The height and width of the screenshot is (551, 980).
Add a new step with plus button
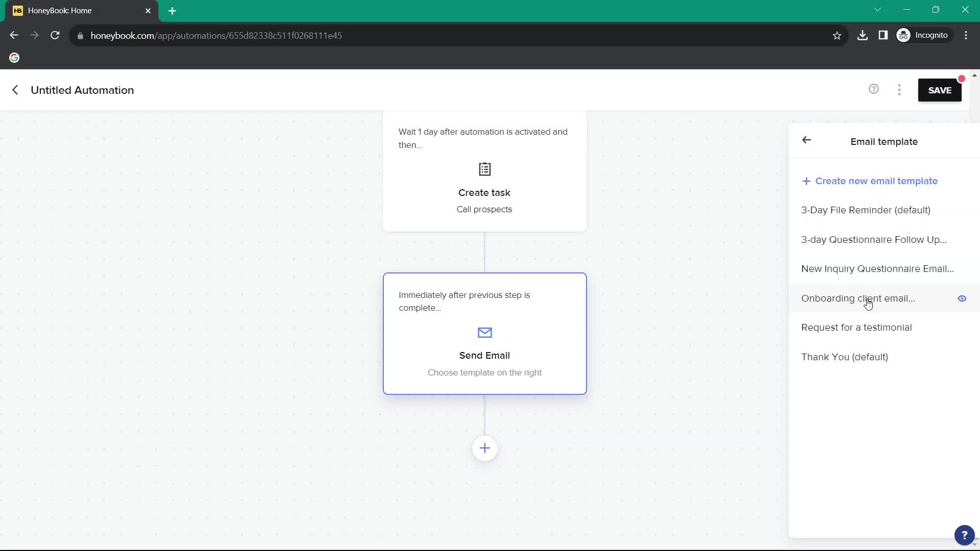click(x=484, y=448)
